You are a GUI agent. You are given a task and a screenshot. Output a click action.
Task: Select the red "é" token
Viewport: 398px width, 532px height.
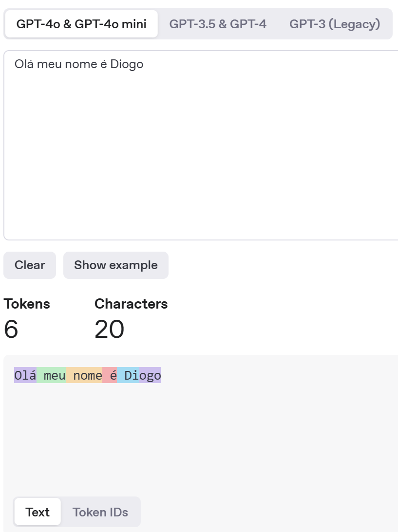[111, 376]
